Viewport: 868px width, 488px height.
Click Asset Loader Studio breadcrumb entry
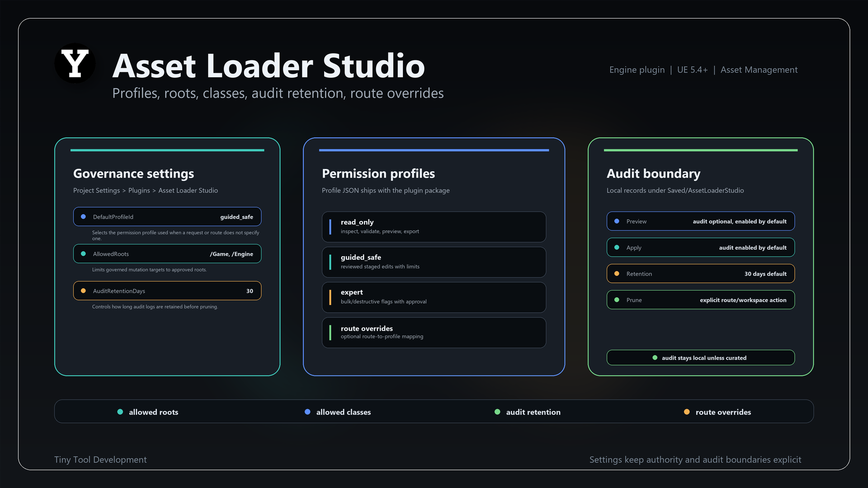point(188,191)
